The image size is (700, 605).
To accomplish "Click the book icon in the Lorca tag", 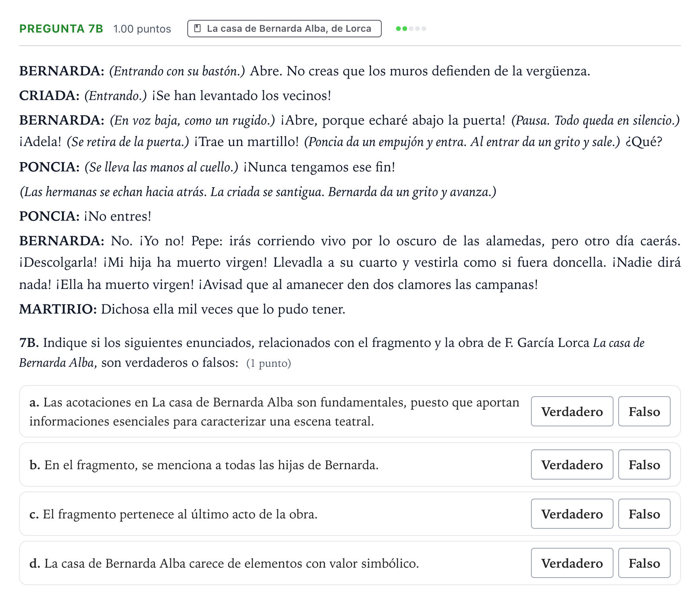I will (x=197, y=29).
